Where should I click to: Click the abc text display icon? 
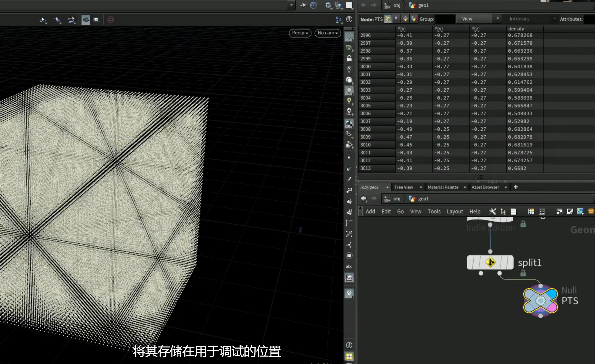point(349,266)
